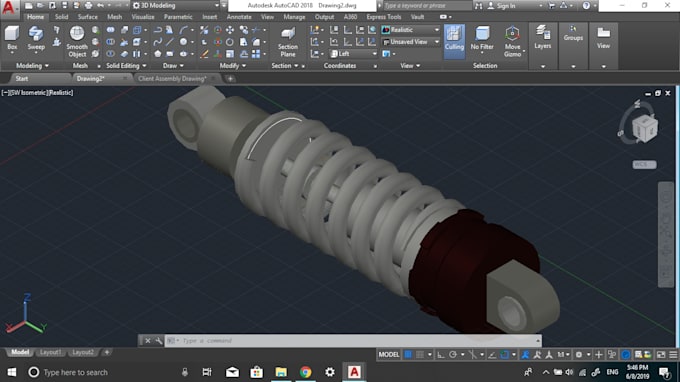Click the navigation bar on right side
The height and width of the screenshot is (382, 680).
[x=666, y=235]
